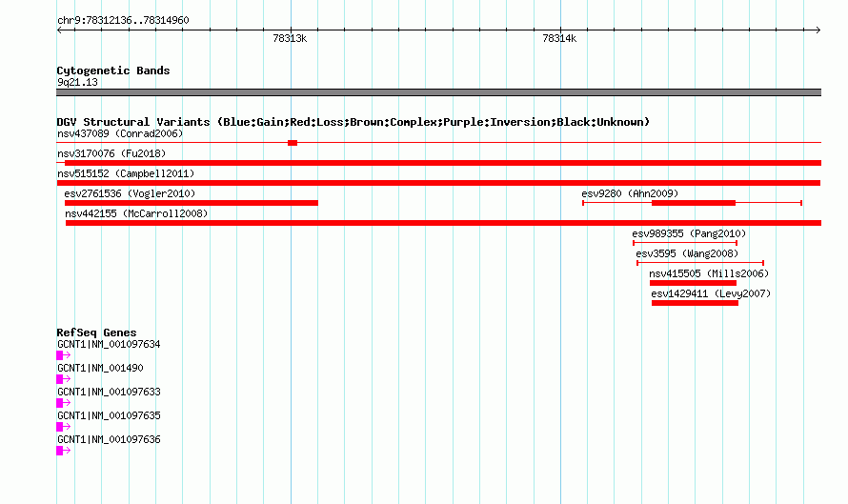Click the nsv3170076 (Fu2018) label

point(111,153)
